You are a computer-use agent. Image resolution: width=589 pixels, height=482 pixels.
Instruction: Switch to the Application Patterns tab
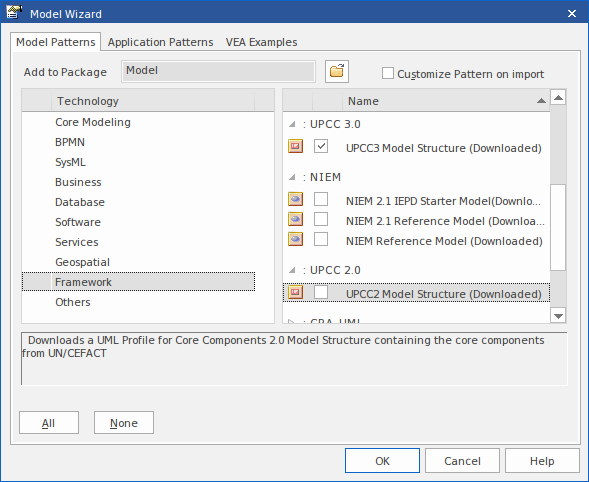click(x=160, y=42)
